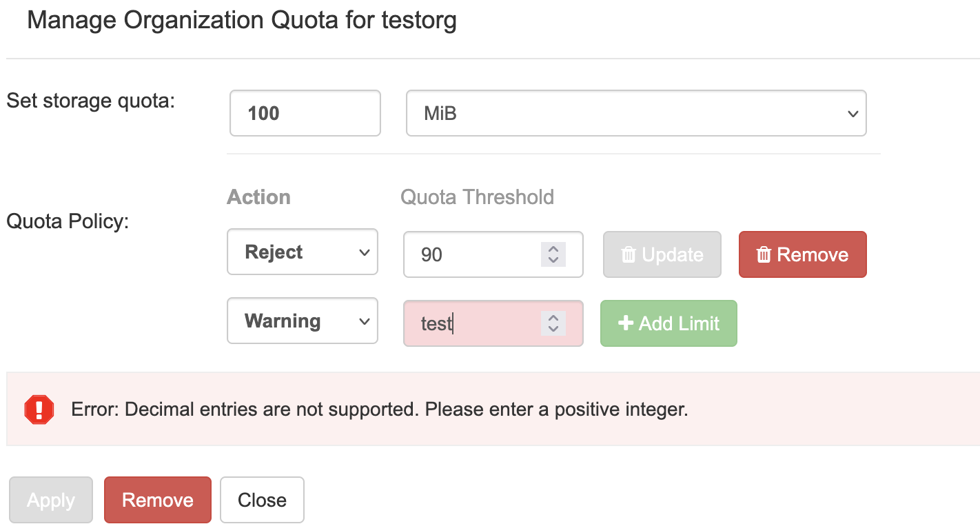Decrement the 90 quota threshold with the down arrow
The image size is (980, 524).
553,261
